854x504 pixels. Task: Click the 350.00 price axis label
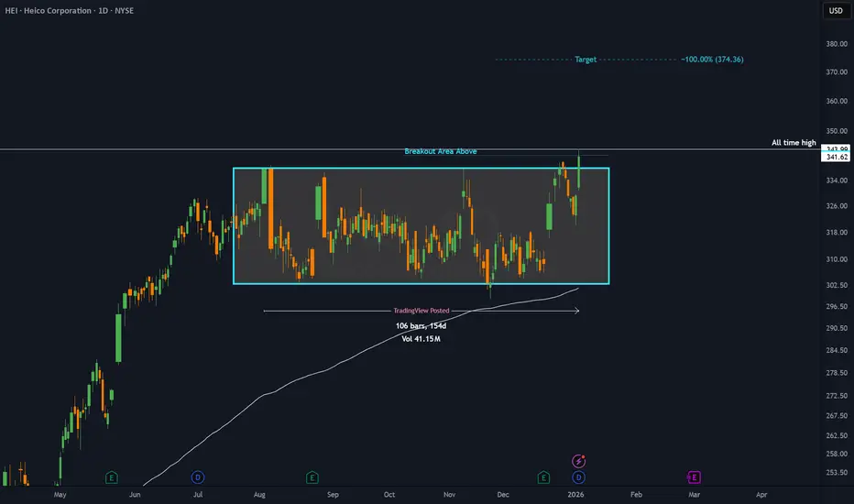tap(837, 131)
